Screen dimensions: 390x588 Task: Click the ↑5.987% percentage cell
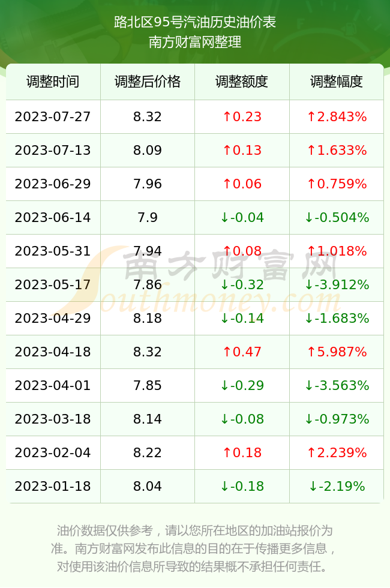337,352
